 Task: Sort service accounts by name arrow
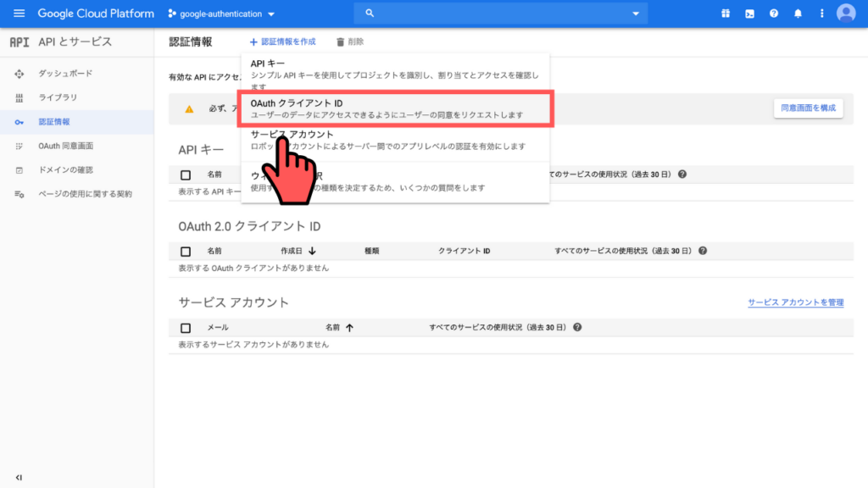coord(349,328)
